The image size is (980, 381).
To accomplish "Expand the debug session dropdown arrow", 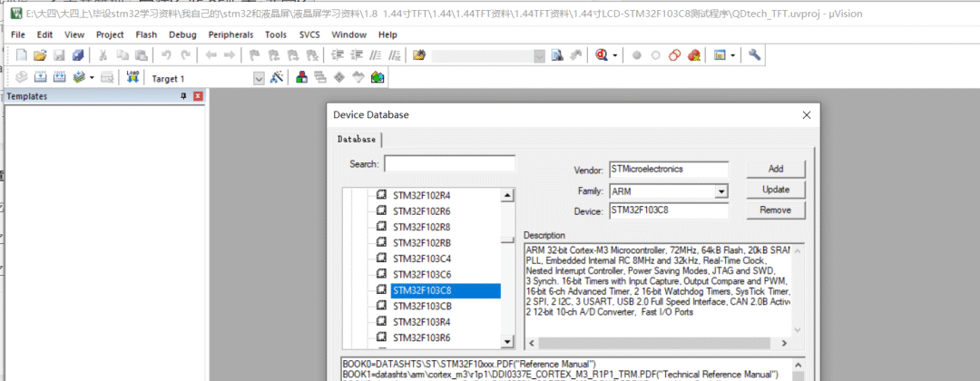I will pyautogui.click(x=615, y=55).
